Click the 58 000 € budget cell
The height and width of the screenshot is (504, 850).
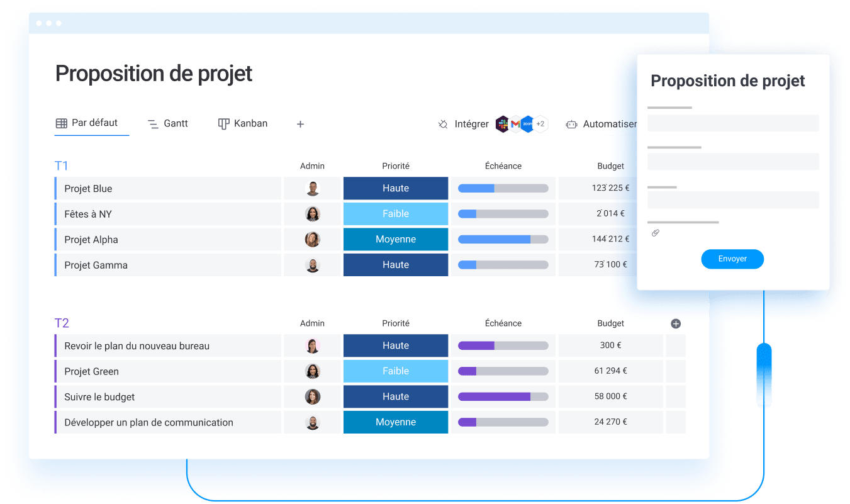tap(610, 396)
